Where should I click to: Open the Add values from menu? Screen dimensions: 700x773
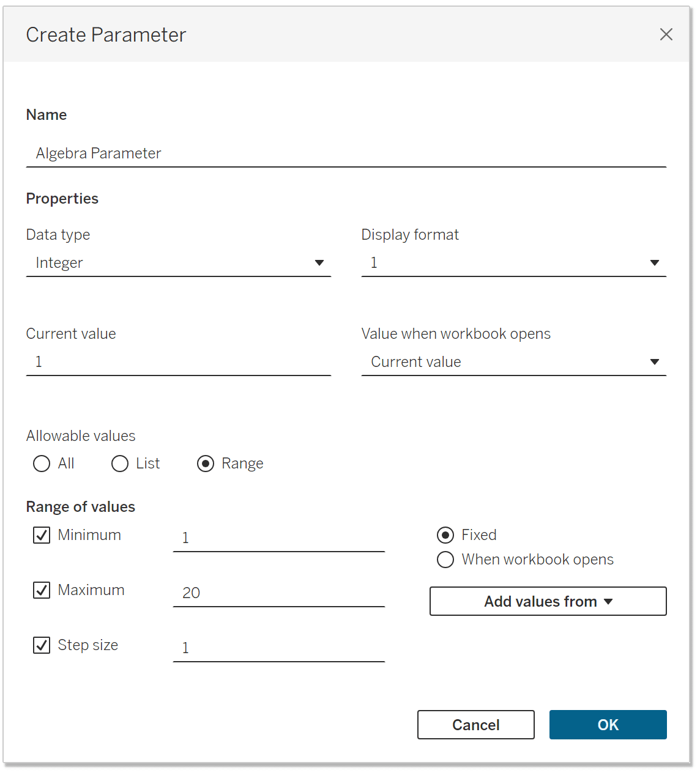pyautogui.click(x=548, y=601)
